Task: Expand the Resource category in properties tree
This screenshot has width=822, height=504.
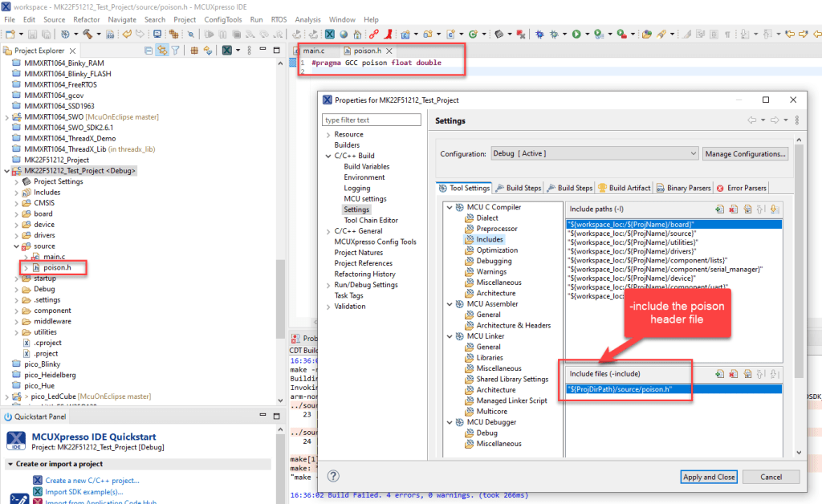Action: pos(328,135)
